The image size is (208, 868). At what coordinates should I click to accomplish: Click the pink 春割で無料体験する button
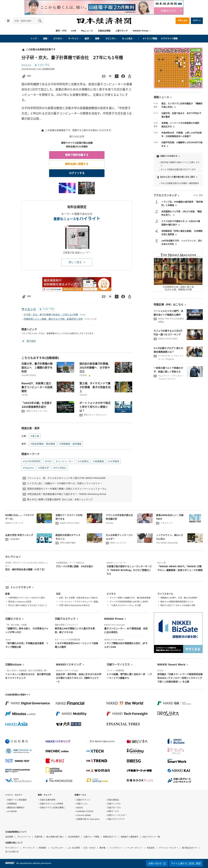pos(77,155)
